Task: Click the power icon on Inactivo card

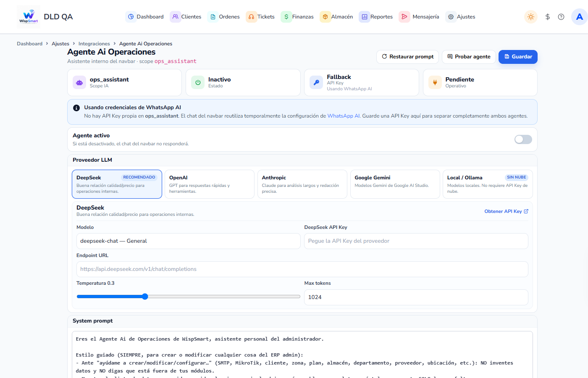Action: pos(198,82)
